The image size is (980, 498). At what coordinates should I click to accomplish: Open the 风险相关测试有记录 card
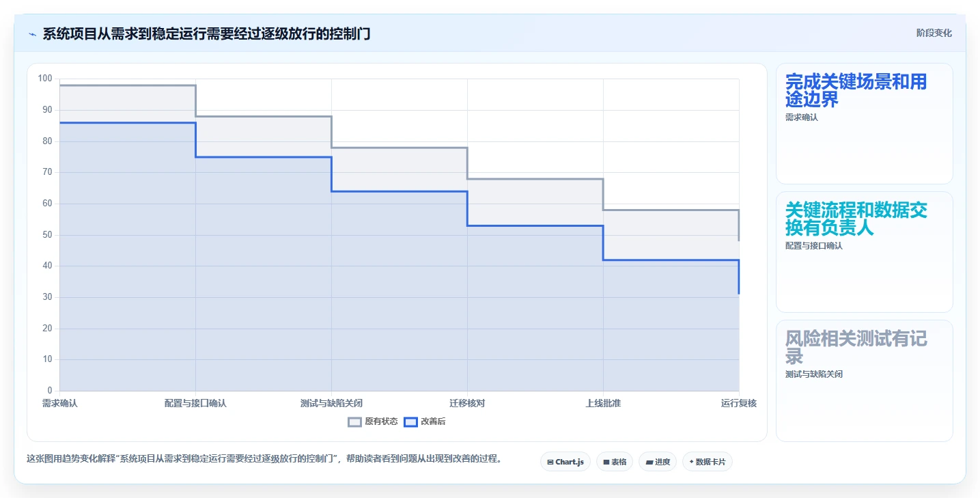(x=864, y=381)
